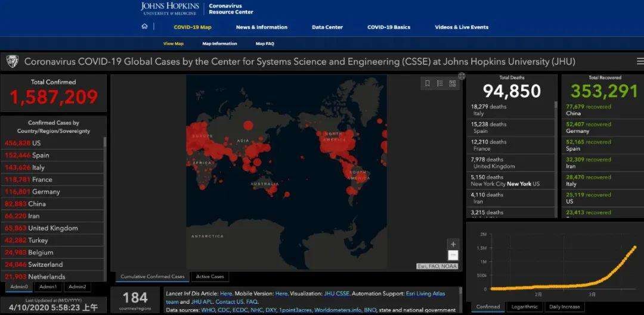Select Italy in confirmed cases list
Image resolution: width=644 pixels, height=315 pixels.
click(x=52, y=167)
